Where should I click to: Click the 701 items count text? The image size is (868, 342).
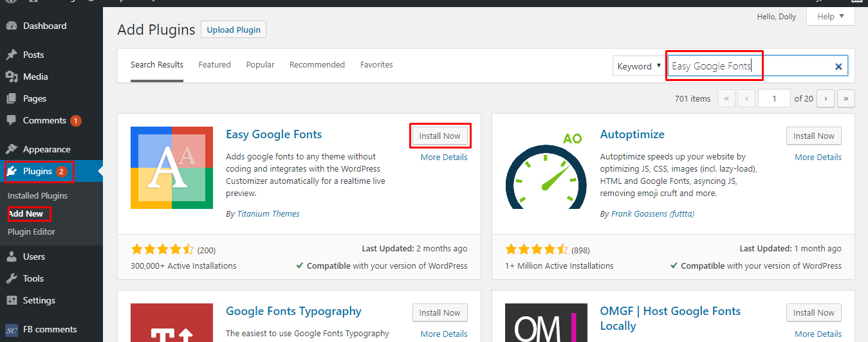coord(693,98)
